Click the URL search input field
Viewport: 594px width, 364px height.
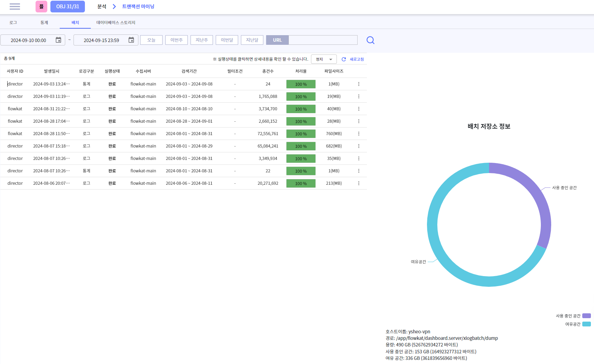[x=323, y=40]
